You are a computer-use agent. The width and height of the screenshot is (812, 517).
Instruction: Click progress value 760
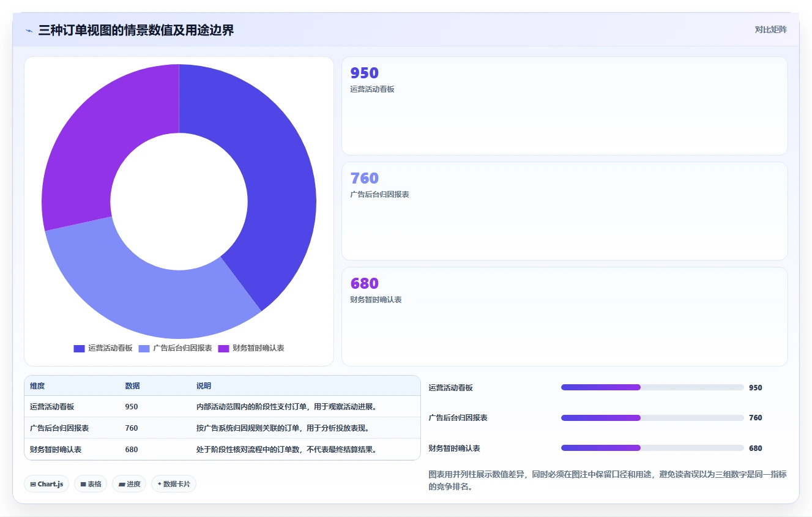pyautogui.click(x=756, y=418)
